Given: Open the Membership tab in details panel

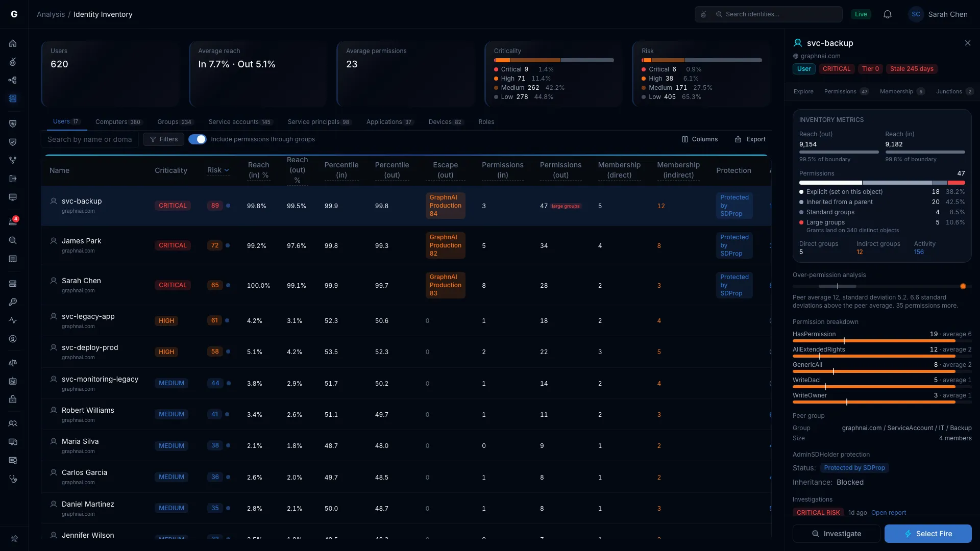Looking at the screenshot, I should click(902, 92).
